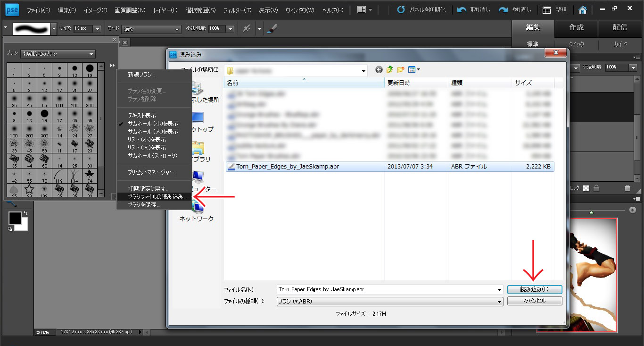The height and width of the screenshot is (346, 644).
Task: Click the キャンセル button
Action: click(x=535, y=301)
